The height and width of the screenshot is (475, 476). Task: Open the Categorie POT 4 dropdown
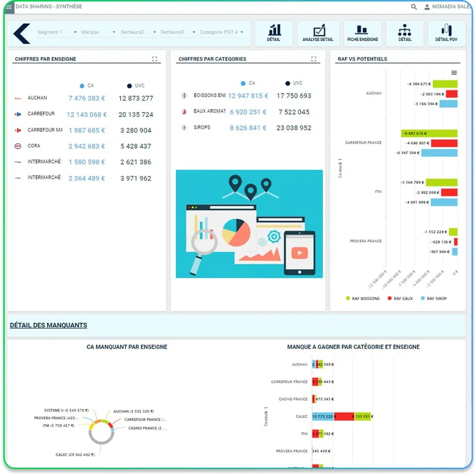coord(222,32)
